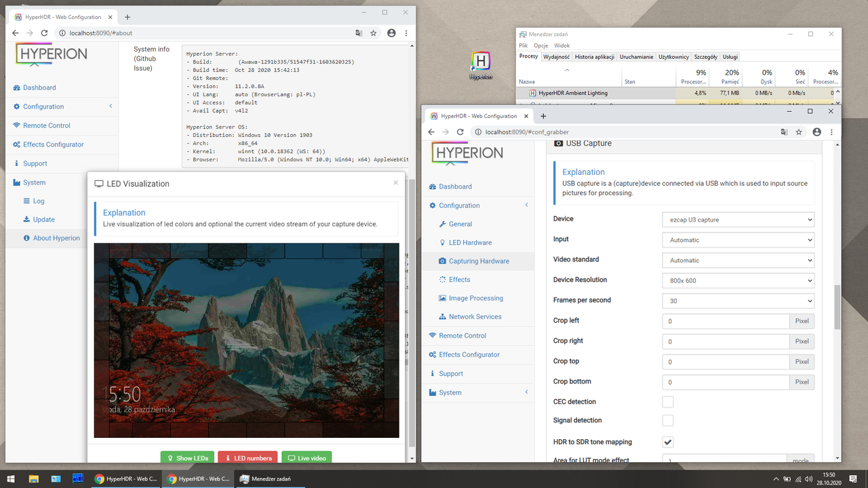Click the green Live video button

(x=307, y=457)
